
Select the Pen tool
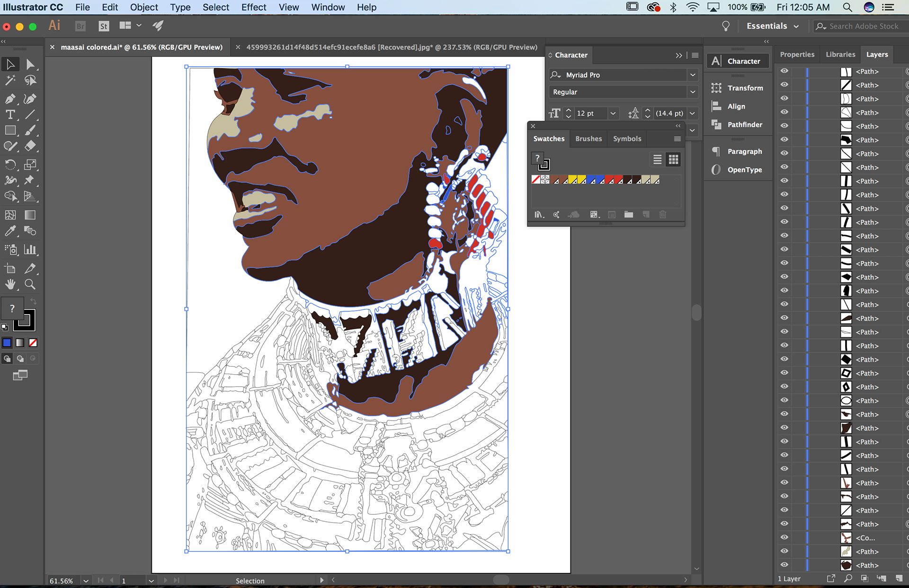(10, 99)
